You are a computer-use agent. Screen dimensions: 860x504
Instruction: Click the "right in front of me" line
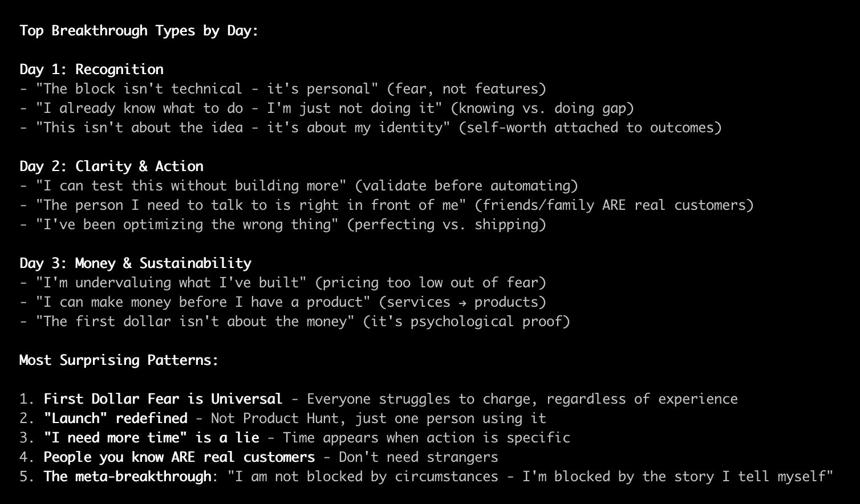coord(387,205)
